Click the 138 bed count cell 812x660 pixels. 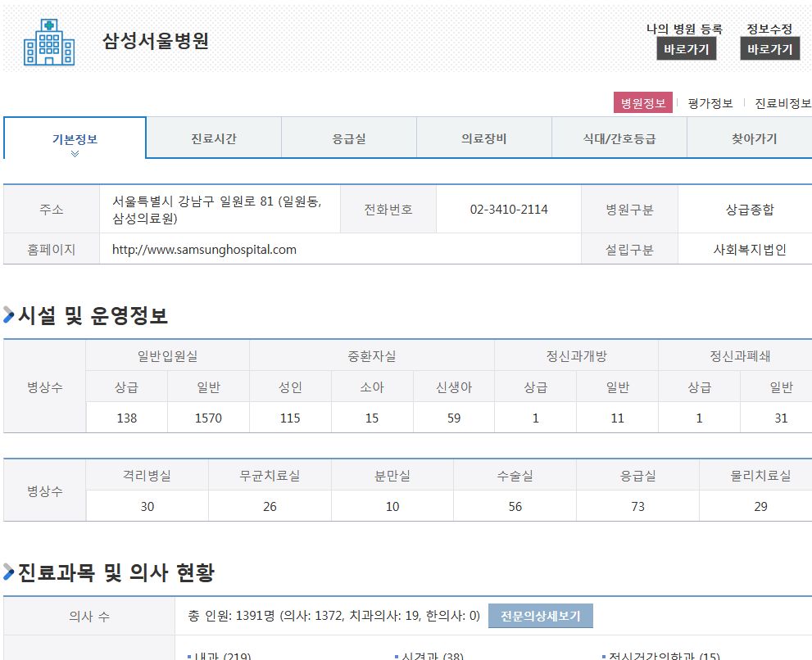coord(127,418)
